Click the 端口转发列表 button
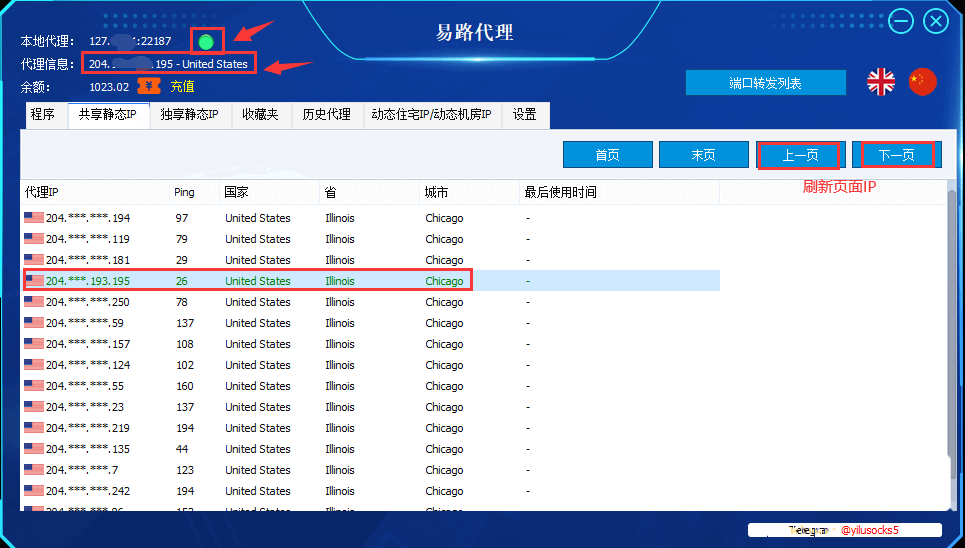 click(766, 83)
